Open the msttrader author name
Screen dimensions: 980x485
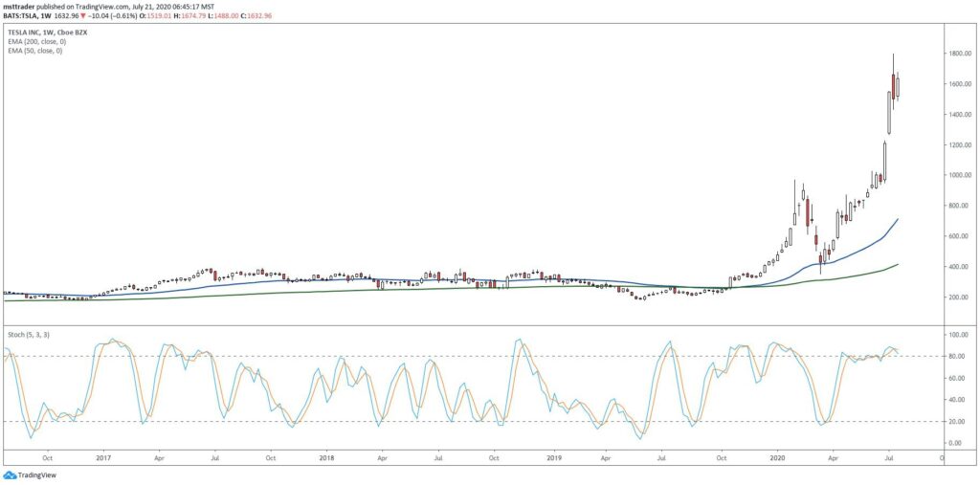point(19,7)
